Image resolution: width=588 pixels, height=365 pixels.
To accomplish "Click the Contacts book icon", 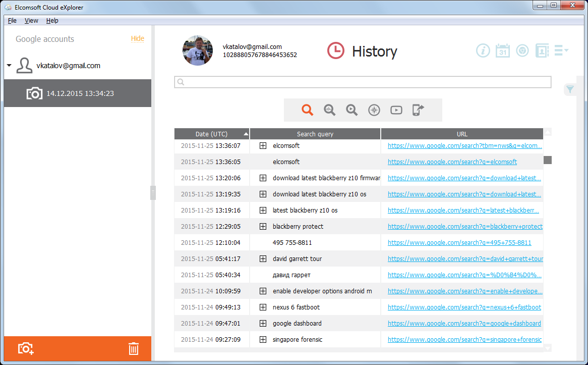I will 542,50.
